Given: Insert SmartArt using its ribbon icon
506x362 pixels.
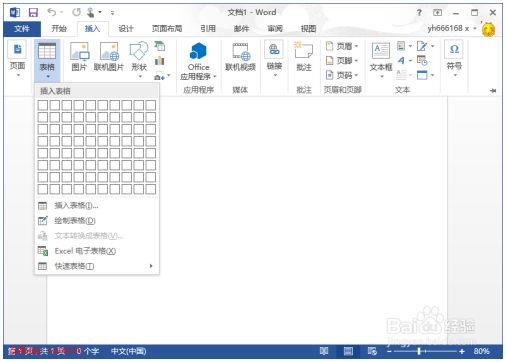Looking at the screenshot, I should pyautogui.click(x=160, y=46).
